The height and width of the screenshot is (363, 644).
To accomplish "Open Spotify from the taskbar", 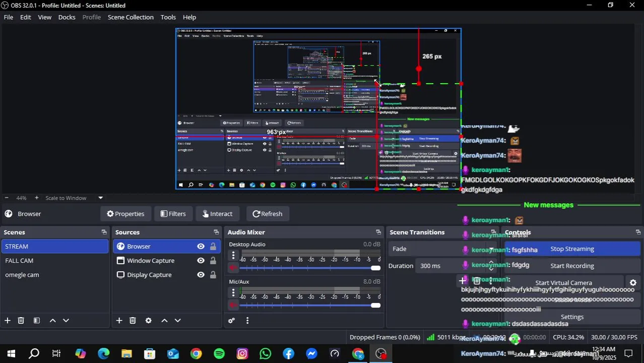I will pyautogui.click(x=219, y=354).
